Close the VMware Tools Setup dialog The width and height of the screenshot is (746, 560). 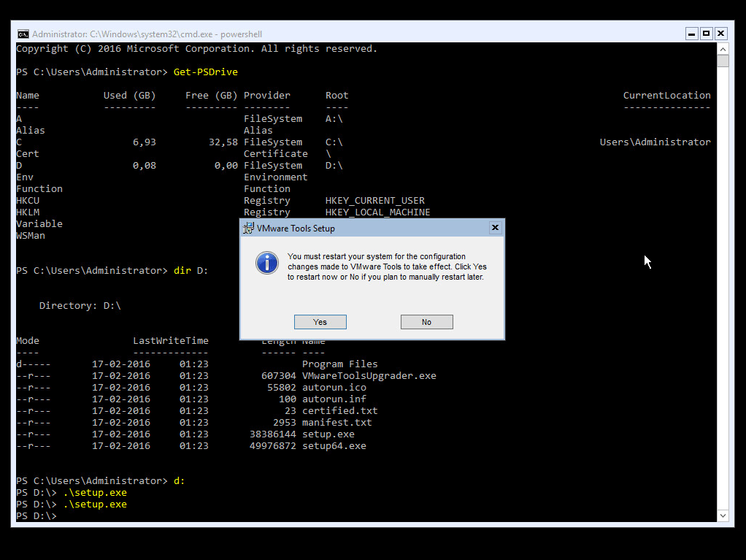[x=495, y=228]
